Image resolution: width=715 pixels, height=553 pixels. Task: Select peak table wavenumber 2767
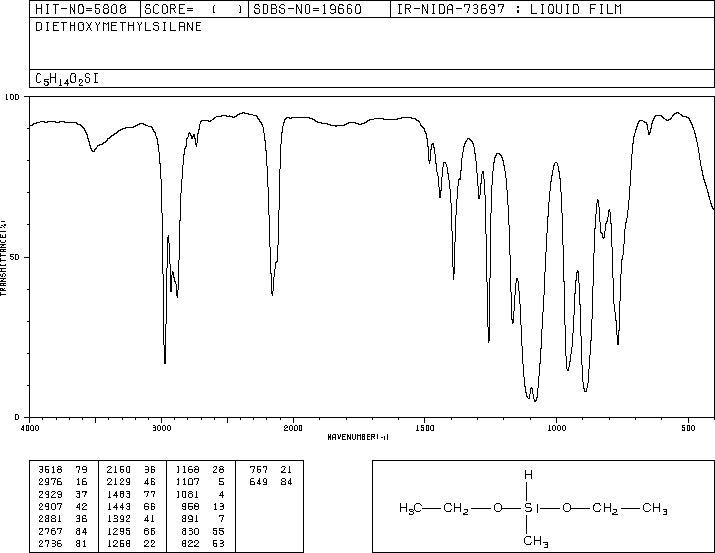click(x=50, y=531)
